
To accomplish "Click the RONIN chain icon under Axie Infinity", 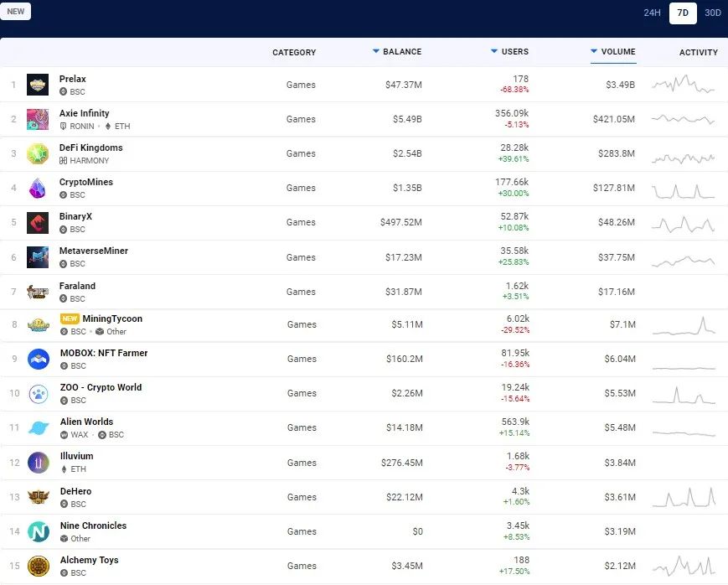I will pos(63,126).
